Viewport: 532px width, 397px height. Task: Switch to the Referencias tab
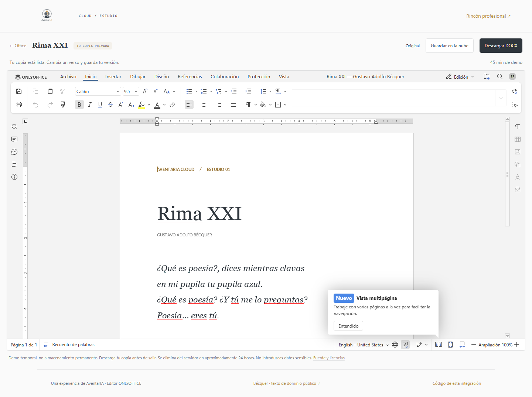[x=190, y=77]
